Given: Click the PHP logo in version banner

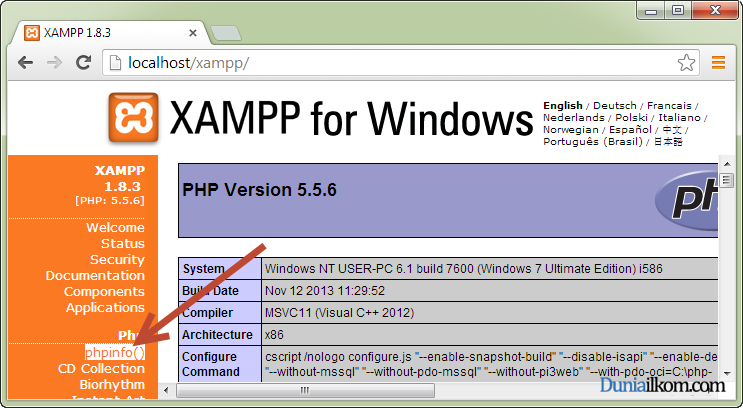Looking at the screenshot, I should coord(687,200).
